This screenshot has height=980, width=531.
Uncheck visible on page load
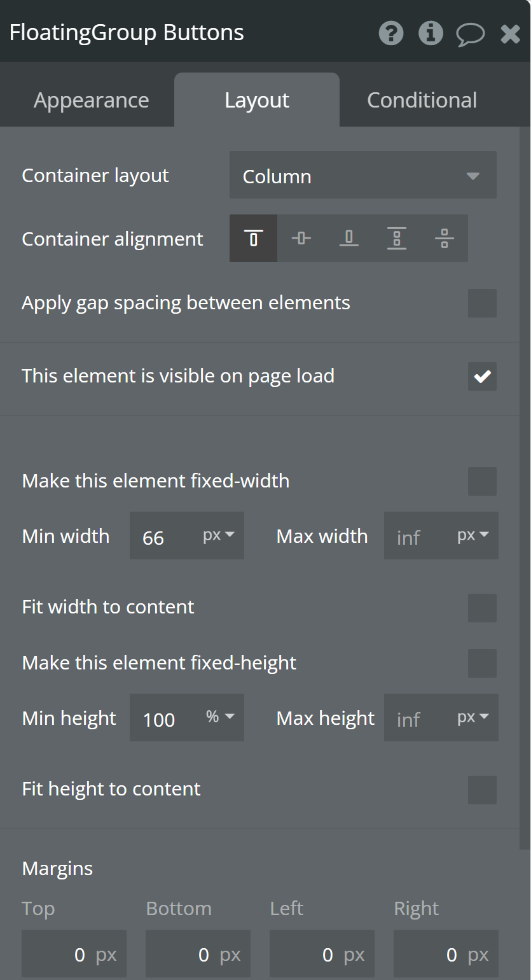(482, 376)
